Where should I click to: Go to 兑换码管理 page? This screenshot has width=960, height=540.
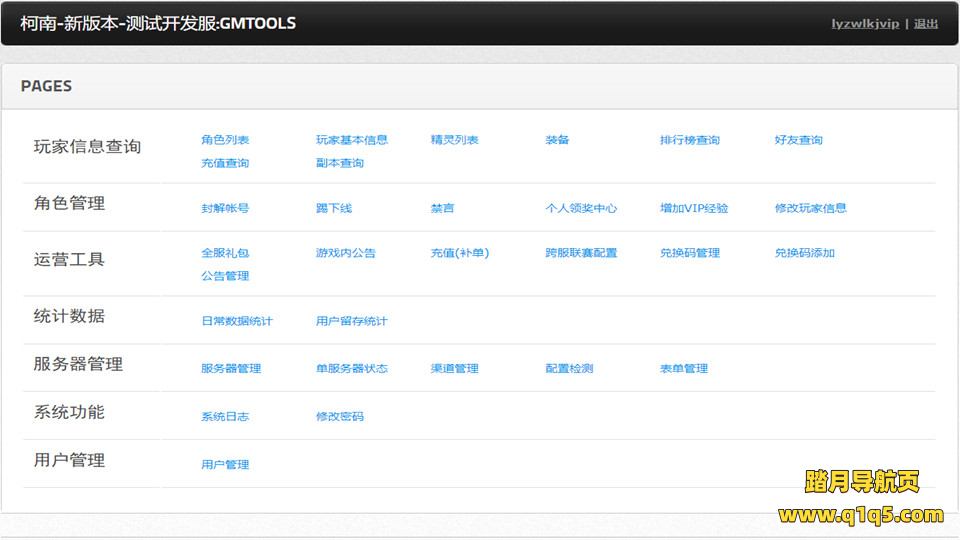click(x=690, y=253)
